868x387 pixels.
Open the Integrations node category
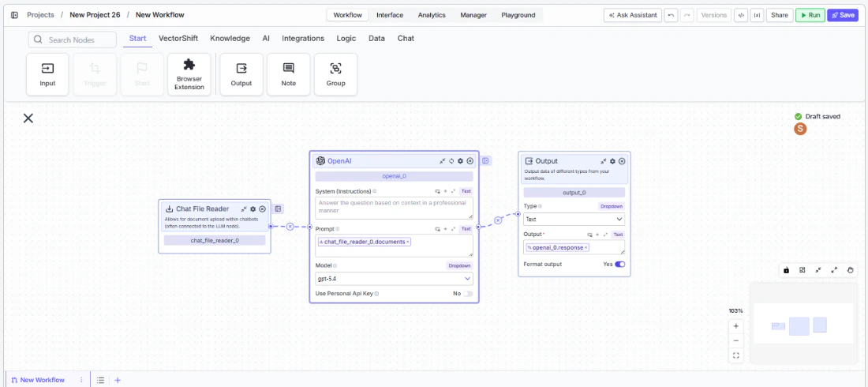point(303,38)
